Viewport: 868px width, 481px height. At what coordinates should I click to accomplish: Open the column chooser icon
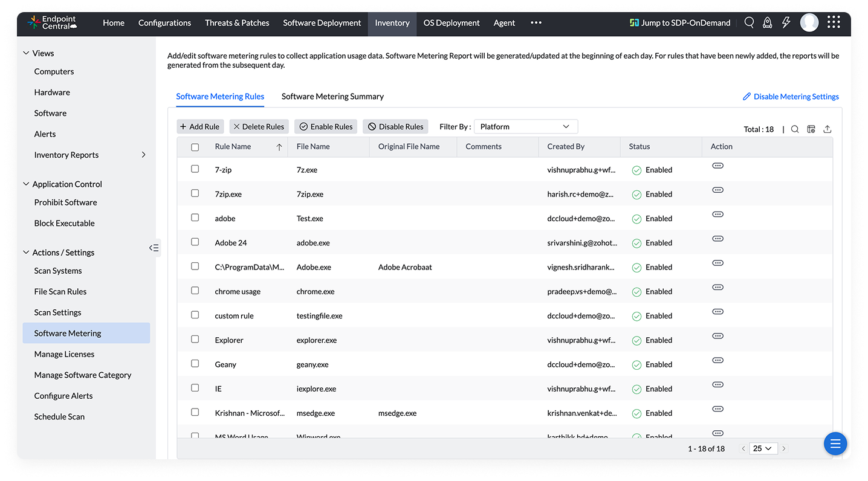click(x=811, y=129)
